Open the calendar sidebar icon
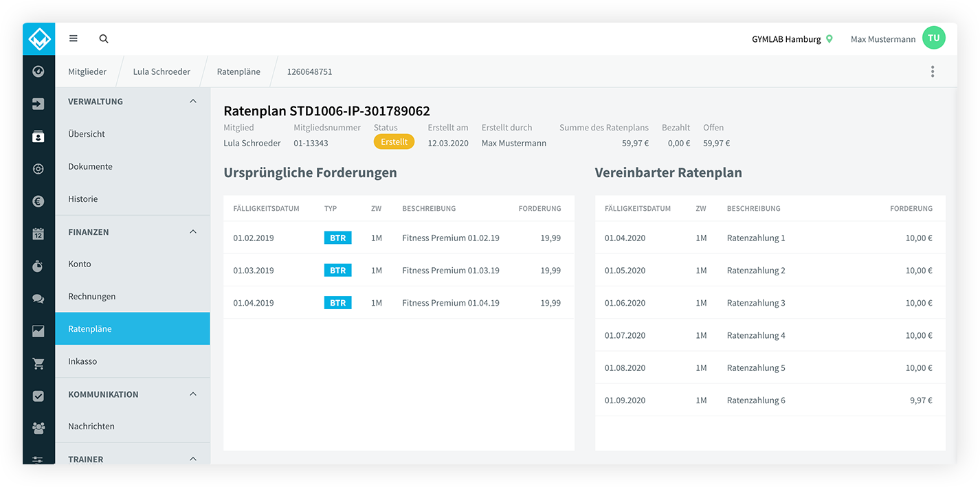The height and width of the screenshot is (487, 980). (x=38, y=234)
